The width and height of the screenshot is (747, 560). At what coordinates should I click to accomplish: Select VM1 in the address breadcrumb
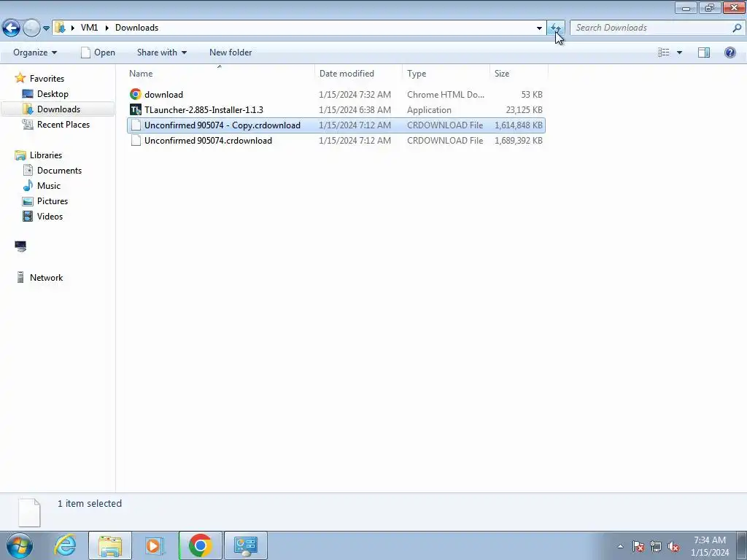89,28
